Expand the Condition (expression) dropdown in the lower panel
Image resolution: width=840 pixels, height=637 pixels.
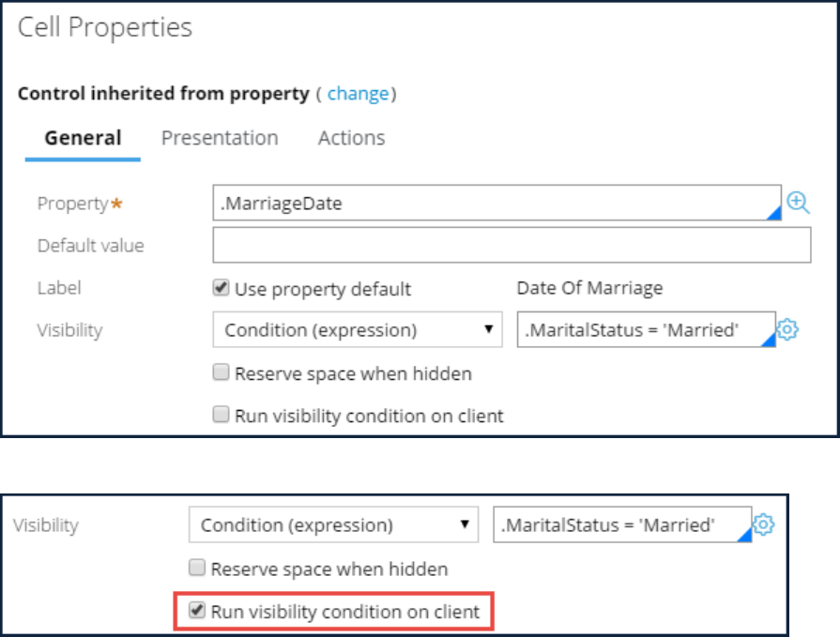tap(334, 525)
